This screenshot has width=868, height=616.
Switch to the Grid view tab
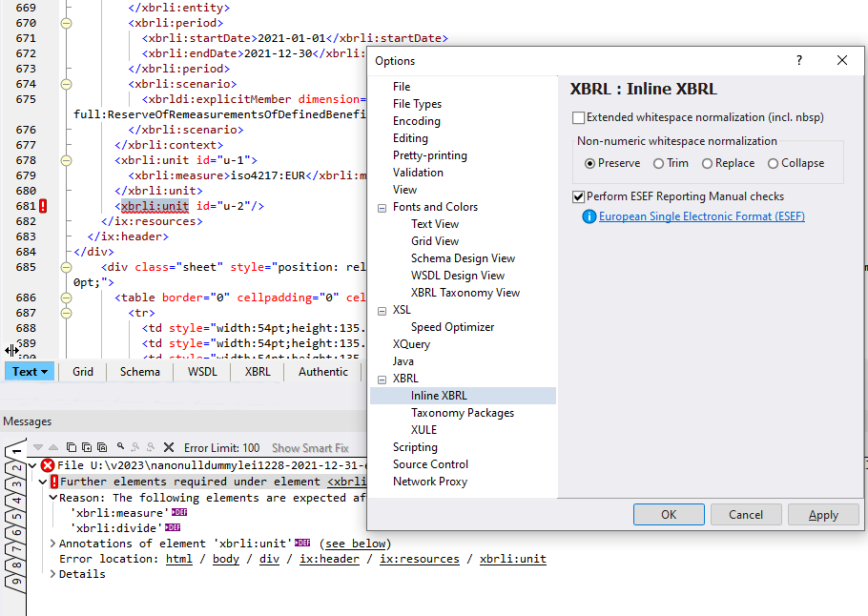point(83,372)
